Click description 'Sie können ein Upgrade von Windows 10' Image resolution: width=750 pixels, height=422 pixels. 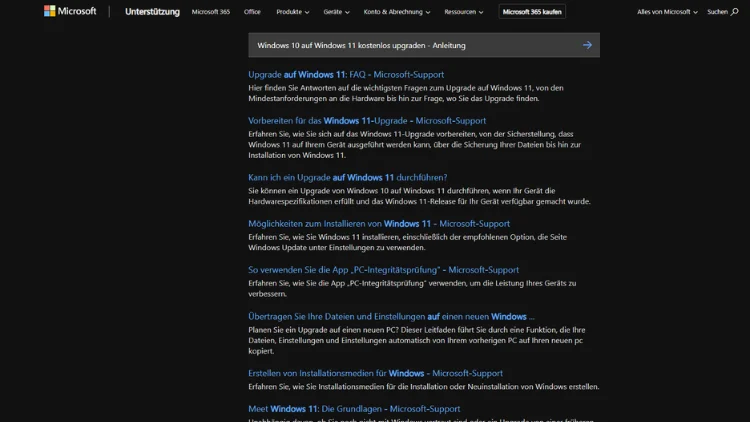pyautogui.click(x=419, y=196)
